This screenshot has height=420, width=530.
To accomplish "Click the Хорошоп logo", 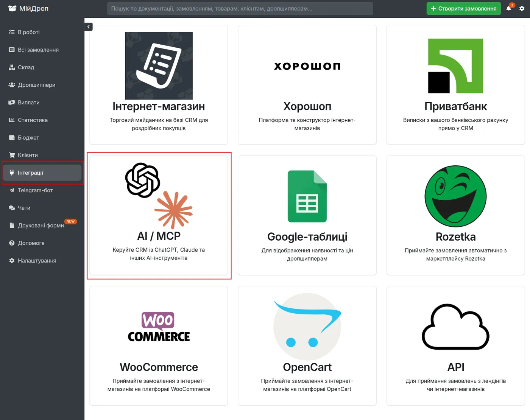I will pyautogui.click(x=307, y=66).
